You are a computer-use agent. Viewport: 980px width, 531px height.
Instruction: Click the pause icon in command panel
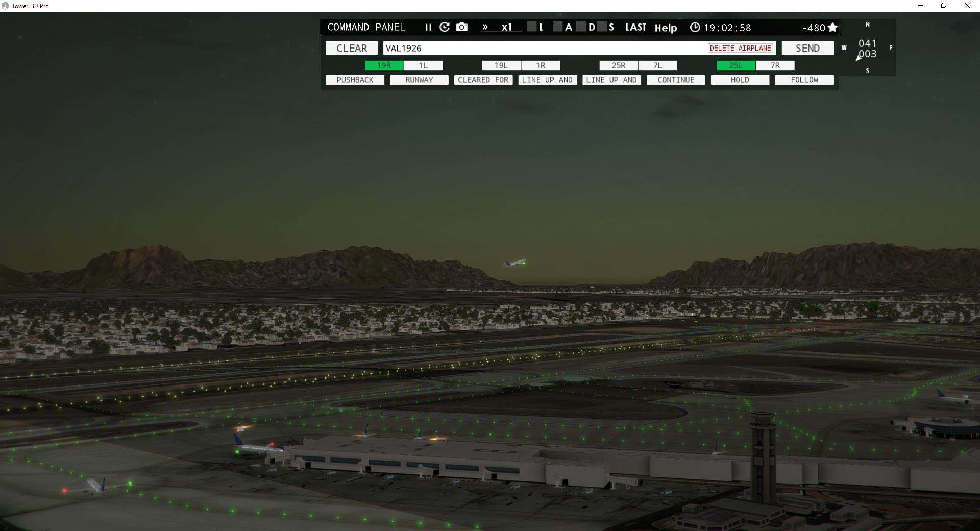428,28
